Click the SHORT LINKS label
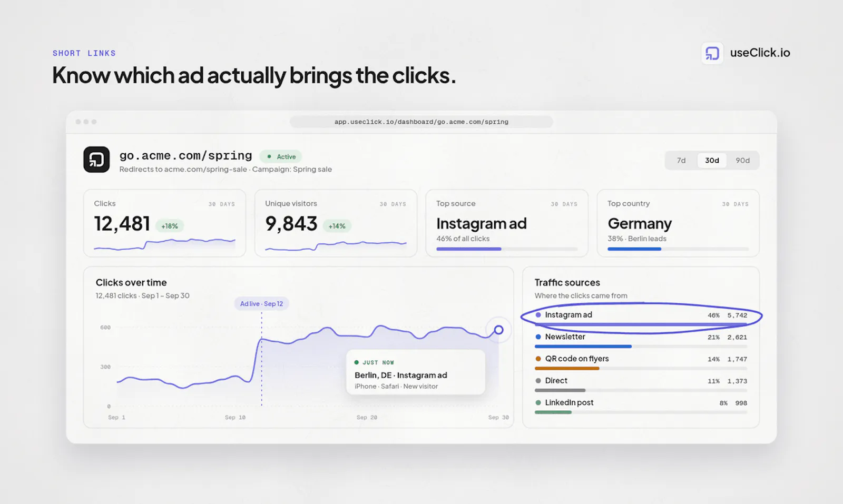Image resolution: width=843 pixels, height=504 pixels. click(84, 53)
